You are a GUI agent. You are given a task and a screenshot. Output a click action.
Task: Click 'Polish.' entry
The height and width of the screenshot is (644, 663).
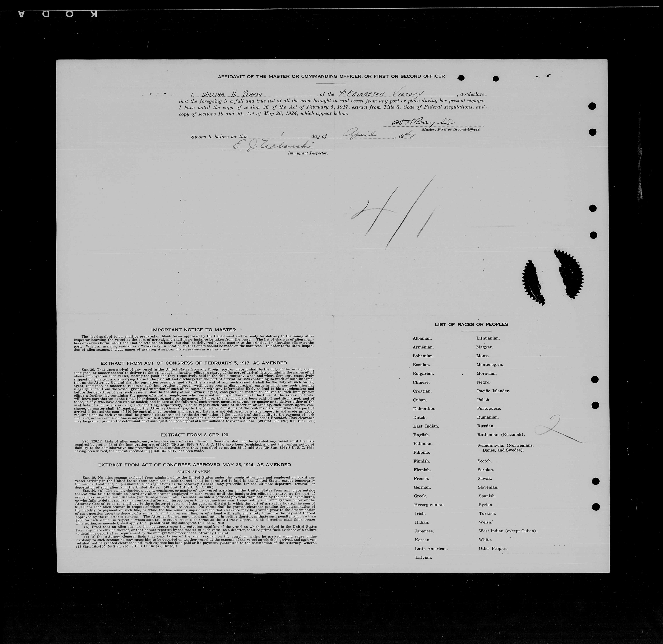click(x=484, y=400)
